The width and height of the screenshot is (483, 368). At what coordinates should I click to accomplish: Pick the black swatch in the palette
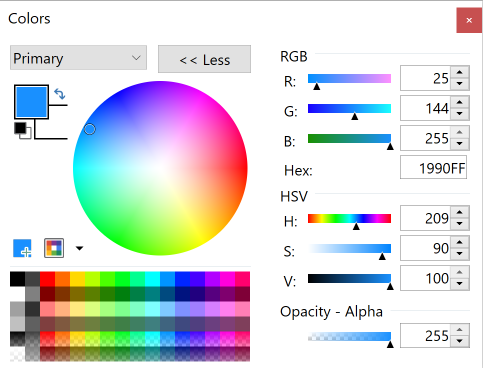(x=17, y=279)
